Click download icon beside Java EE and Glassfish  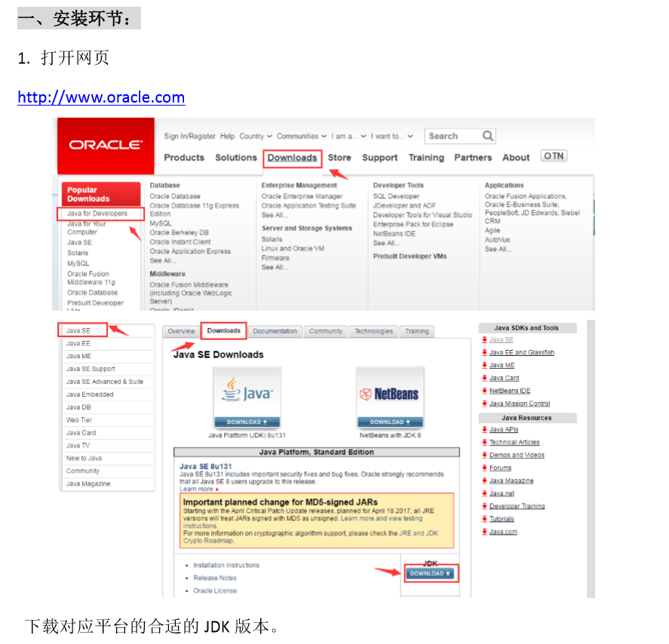[484, 352]
